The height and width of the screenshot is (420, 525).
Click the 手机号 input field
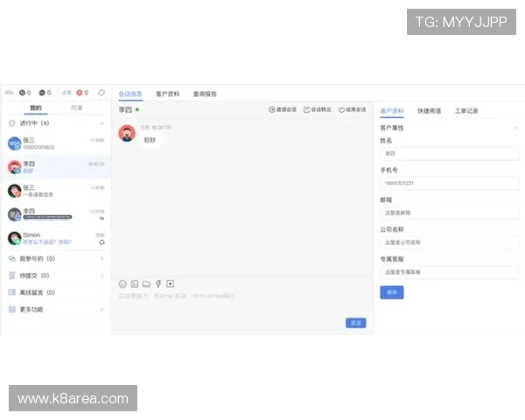tap(450, 183)
